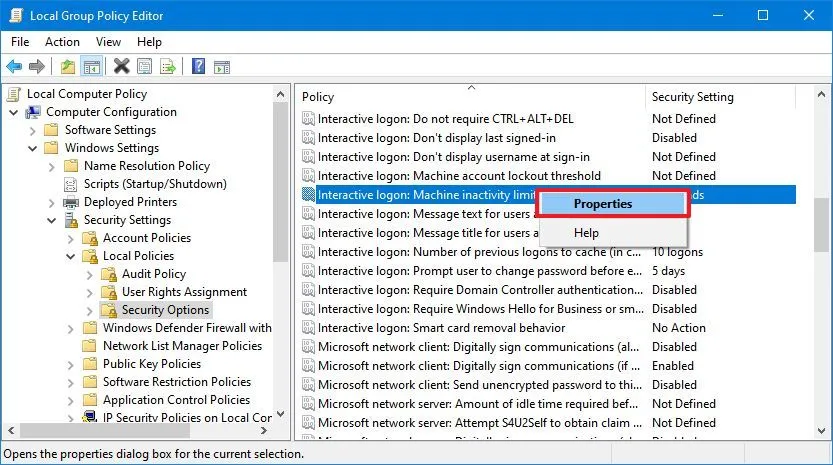Select Interactive logon: Require Domain Controller authentication
833x465 pixels.
tap(480, 290)
